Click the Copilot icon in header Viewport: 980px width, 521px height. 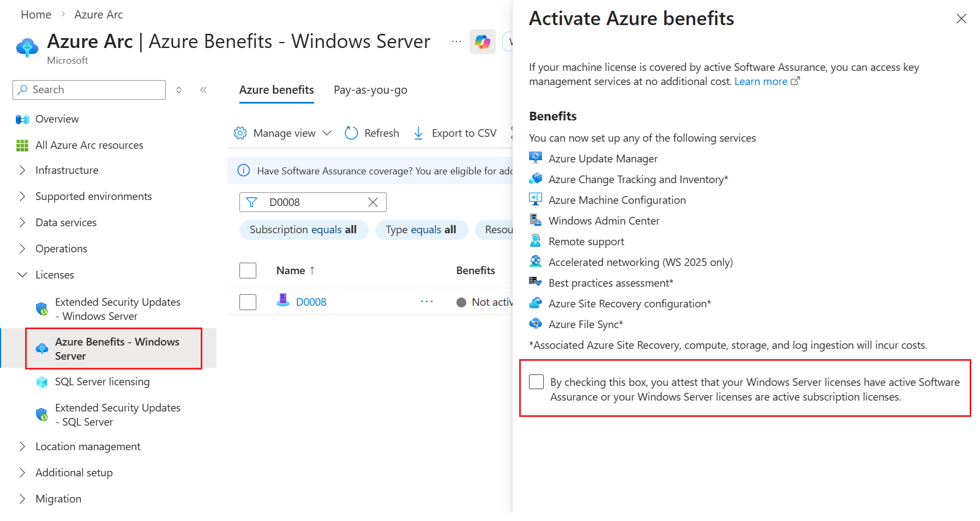pyautogui.click(x=483, y=41)
